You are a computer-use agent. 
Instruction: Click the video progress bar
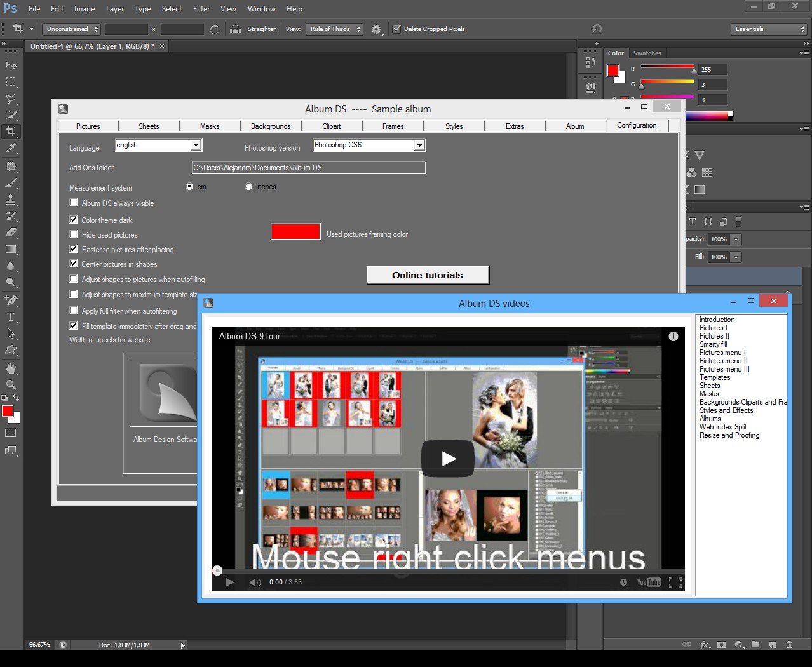tap(448, 570)
